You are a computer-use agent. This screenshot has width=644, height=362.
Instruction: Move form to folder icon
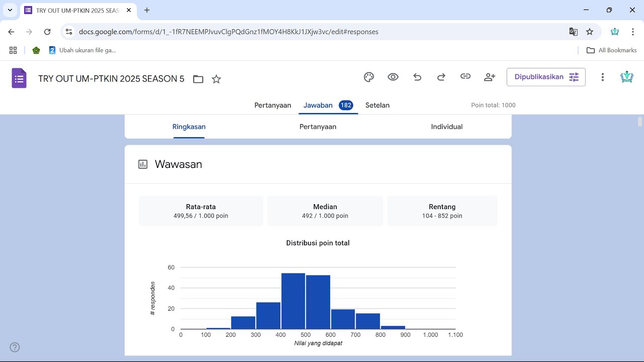198,79
